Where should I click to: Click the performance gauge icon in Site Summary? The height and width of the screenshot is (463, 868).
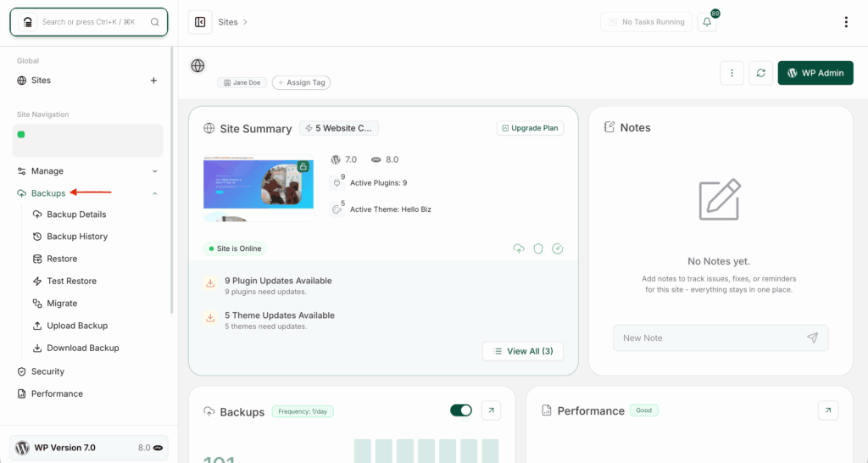(558, 248)
